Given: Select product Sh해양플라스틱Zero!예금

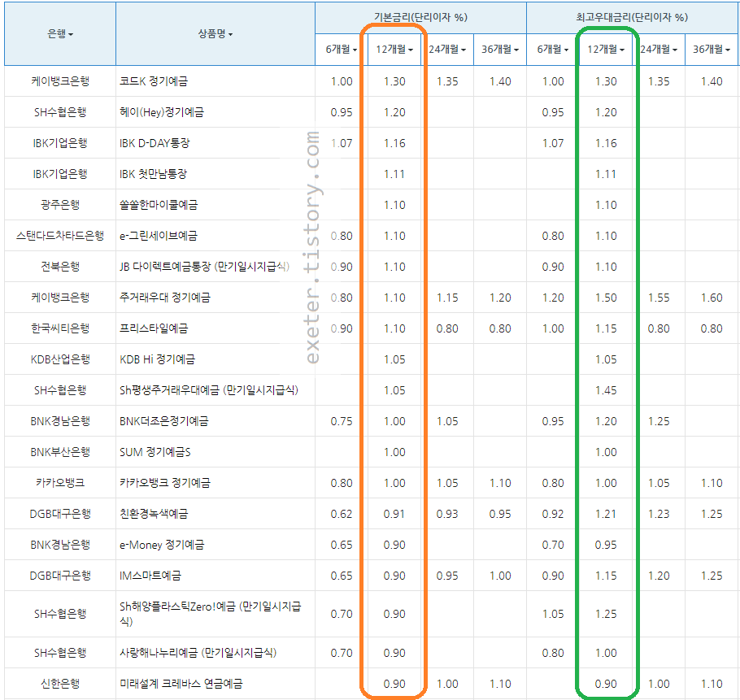Looking at the screenshot, I should [x=177, y=607].
